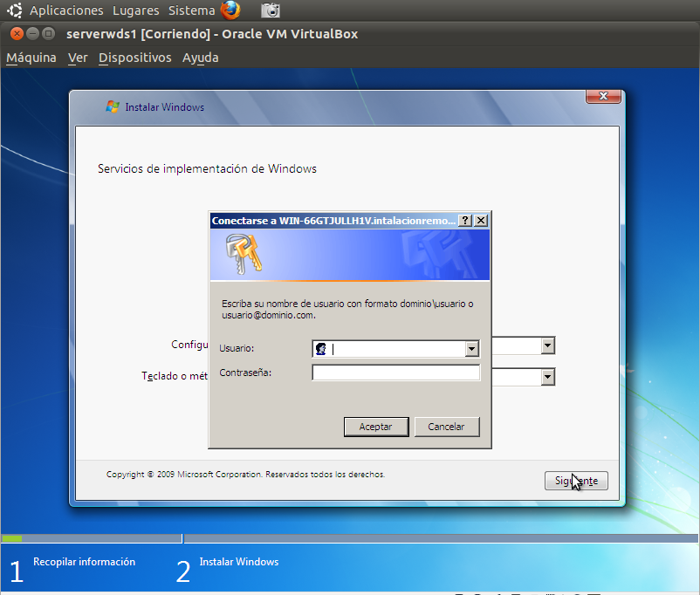This screenshot has height=595, width=700.
Task: Open the Dispositivos menu
Action: (134, 58)
